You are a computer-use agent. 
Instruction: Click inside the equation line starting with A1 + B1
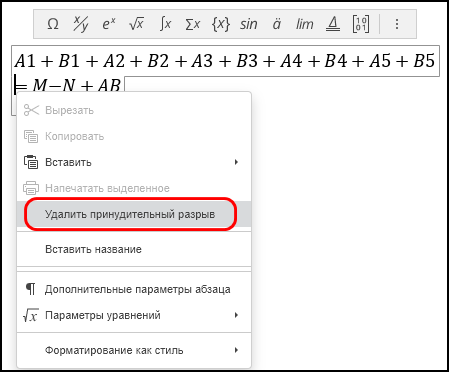225,61
